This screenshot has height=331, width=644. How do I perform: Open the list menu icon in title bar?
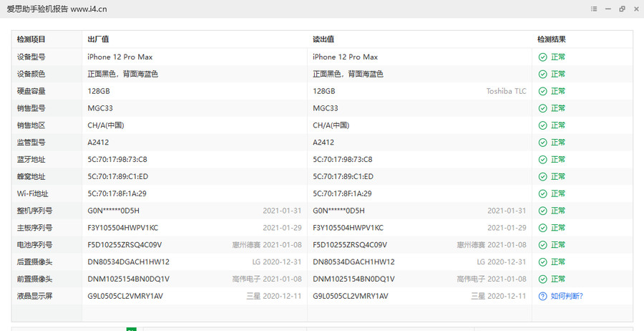(x=593, y=9)
